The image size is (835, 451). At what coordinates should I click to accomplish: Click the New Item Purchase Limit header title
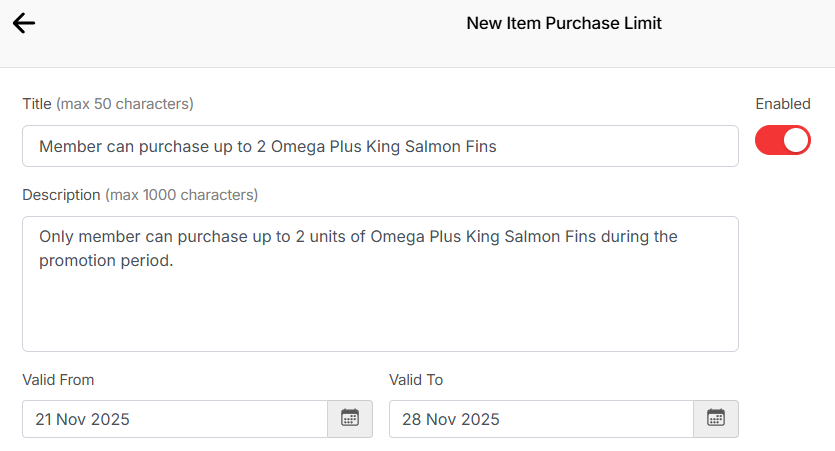click(564, 23)
